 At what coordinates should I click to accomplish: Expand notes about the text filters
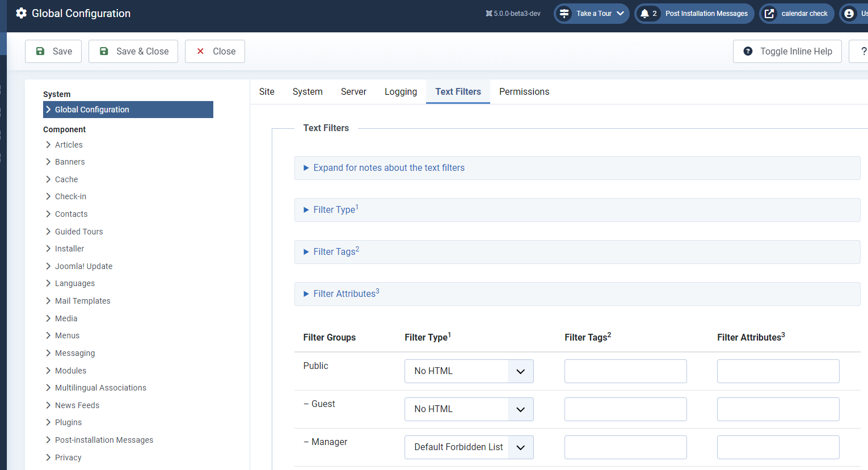click(x=578, y=168)
